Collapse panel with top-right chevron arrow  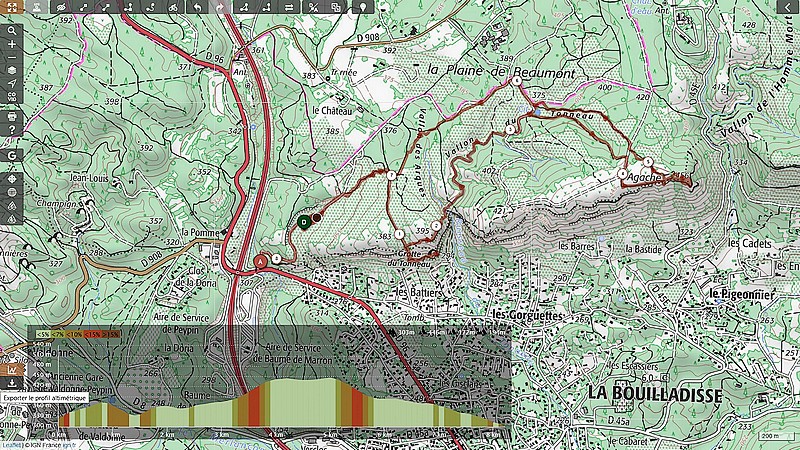point(788,7)
